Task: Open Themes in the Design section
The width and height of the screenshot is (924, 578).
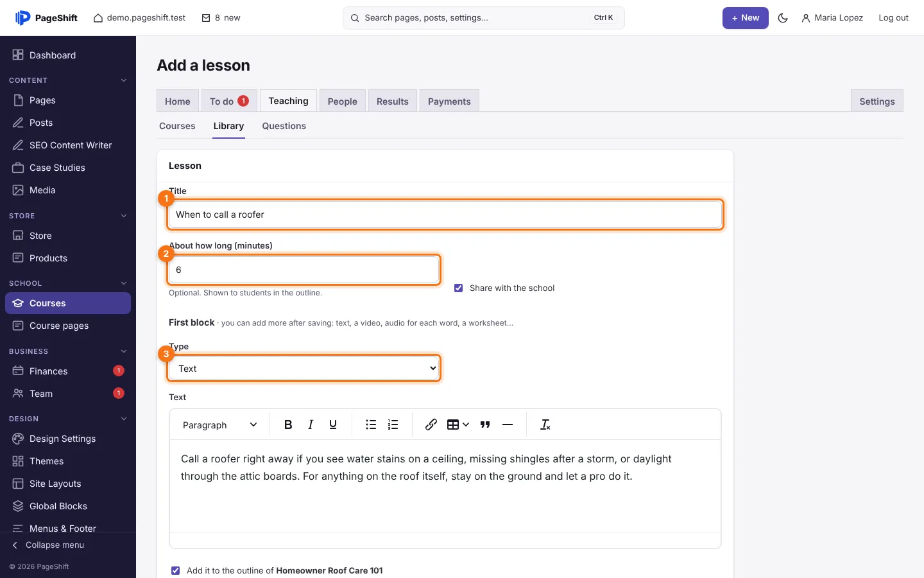Action: (x=68, y=461)
